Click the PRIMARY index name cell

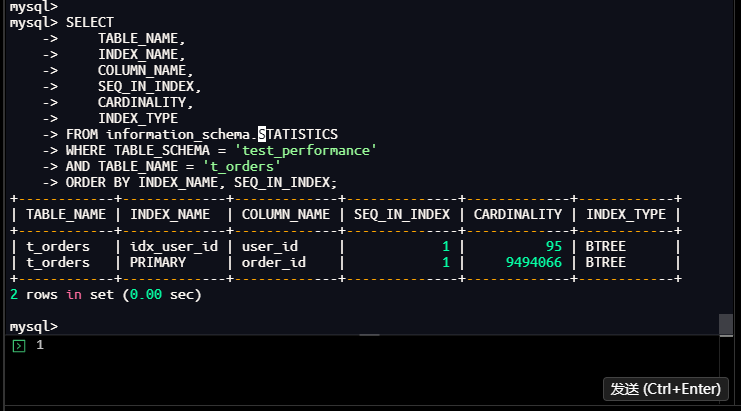point(158,263)
